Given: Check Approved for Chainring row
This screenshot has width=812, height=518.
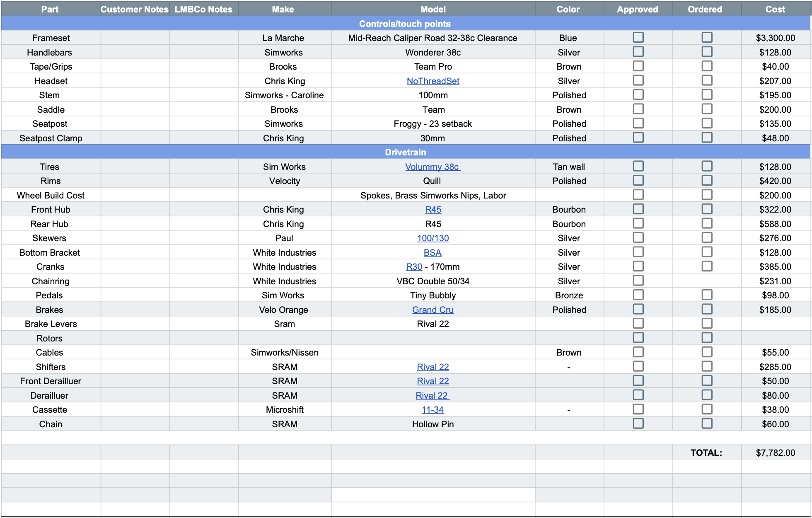Looking at the screenshot, I should click(638, 281).
